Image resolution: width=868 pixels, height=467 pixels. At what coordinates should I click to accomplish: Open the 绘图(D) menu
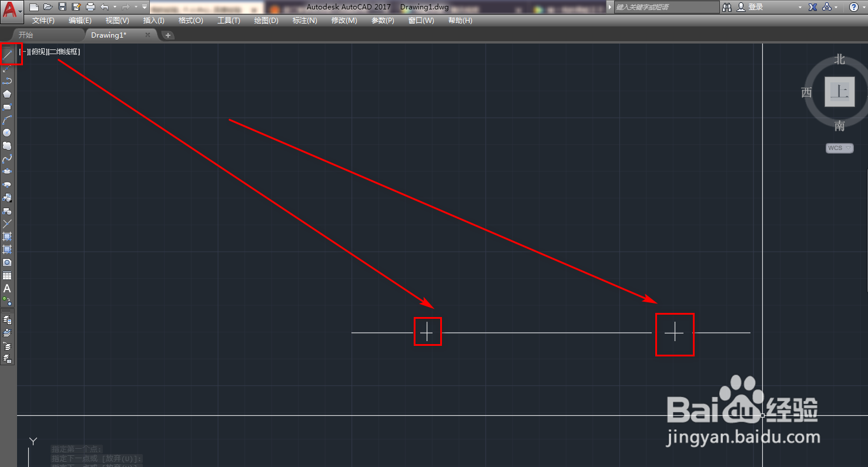click(x=266, y=21)
